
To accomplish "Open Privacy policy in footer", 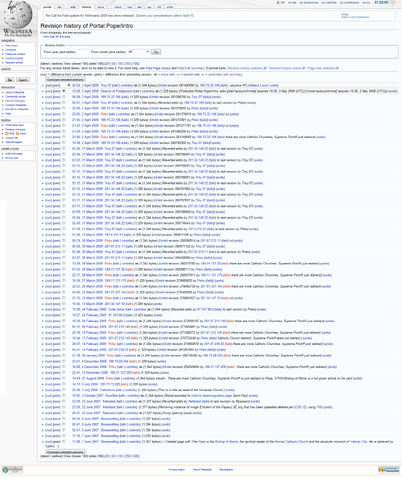I will (176, 469).
